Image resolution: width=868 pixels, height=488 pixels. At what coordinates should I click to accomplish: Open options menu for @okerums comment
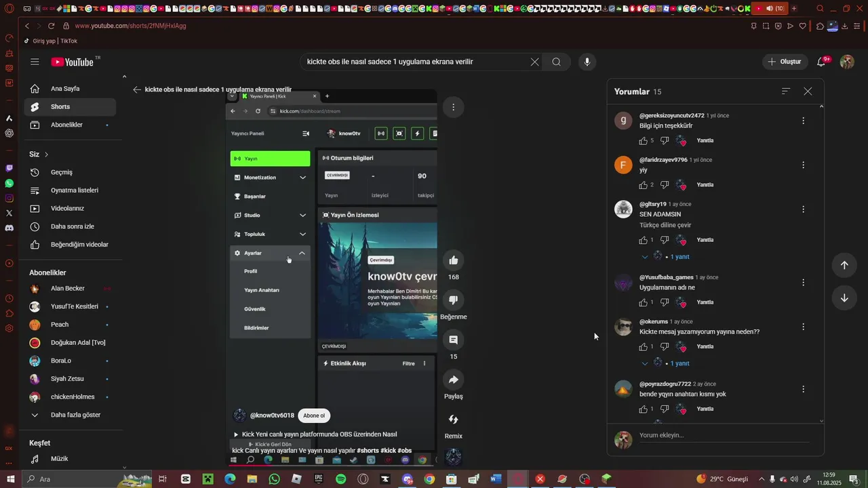(x=804, y=327)
